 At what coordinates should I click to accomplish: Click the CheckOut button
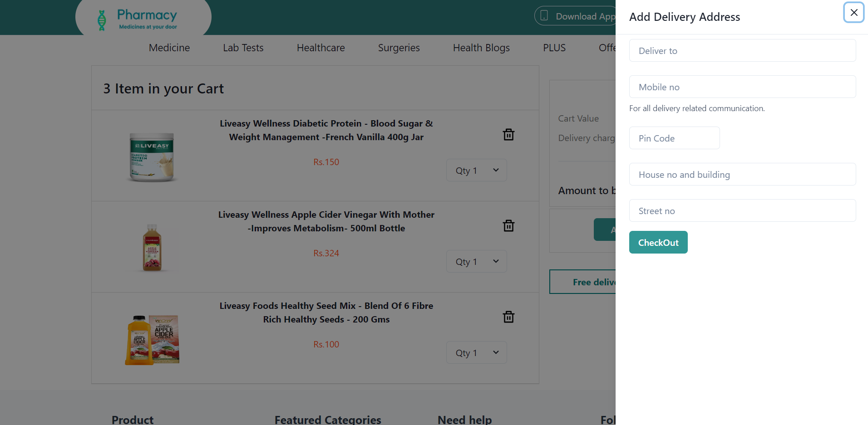click(658, 242)
